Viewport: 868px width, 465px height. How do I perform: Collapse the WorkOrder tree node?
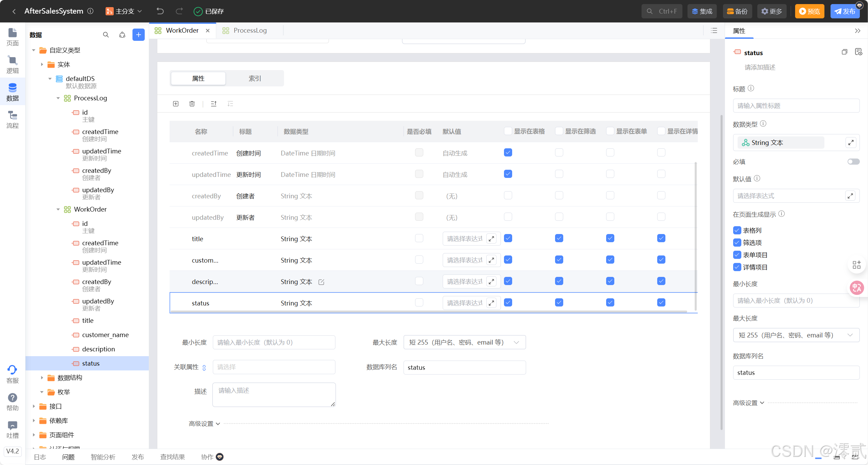pos(58,209)
